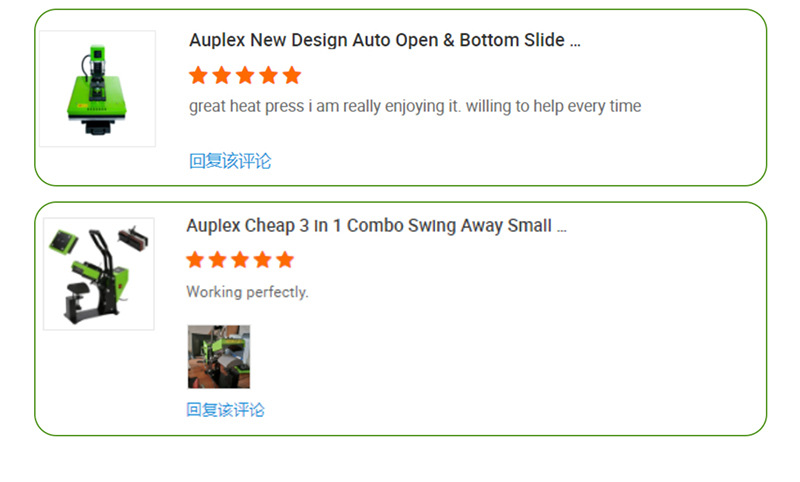Click the first star in the Auto Open review

pyautogui.click(x=198, y=75)
